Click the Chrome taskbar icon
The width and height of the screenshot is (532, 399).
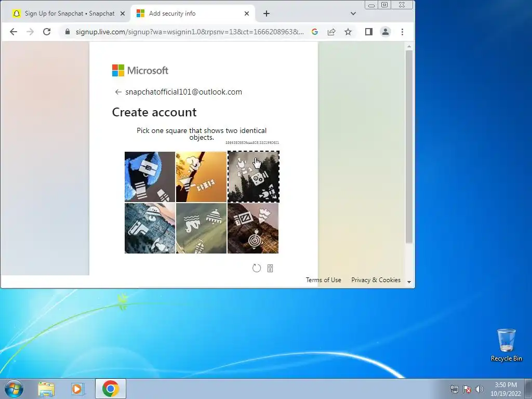tap(111, 389)
